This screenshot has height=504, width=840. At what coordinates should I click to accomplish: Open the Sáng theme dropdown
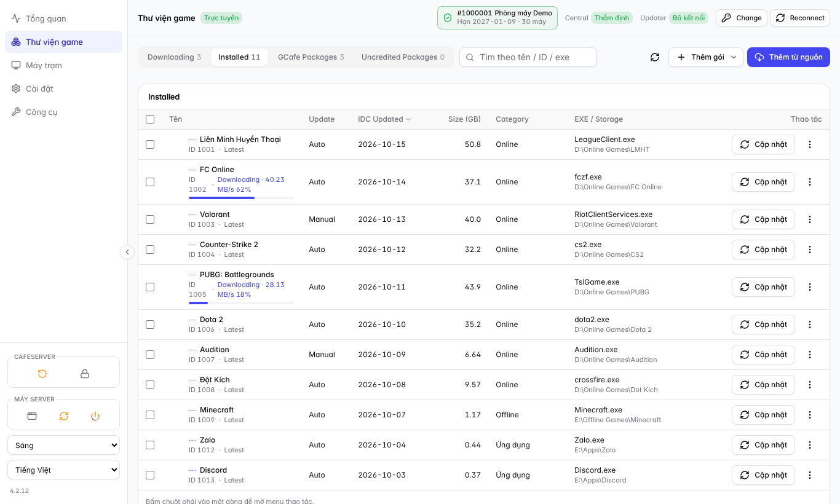point(64,445)
